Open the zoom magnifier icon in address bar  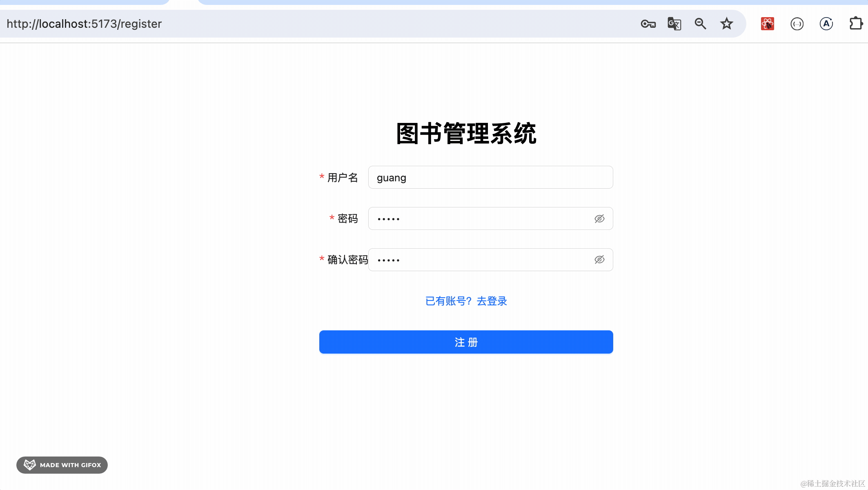tap(700, 24)
